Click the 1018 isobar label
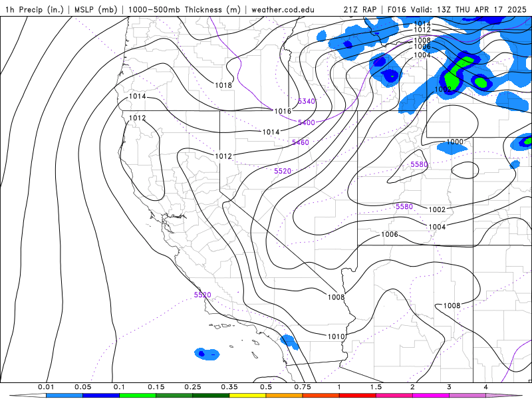Screen dimensions: 532x399 [x=223, y=85]
